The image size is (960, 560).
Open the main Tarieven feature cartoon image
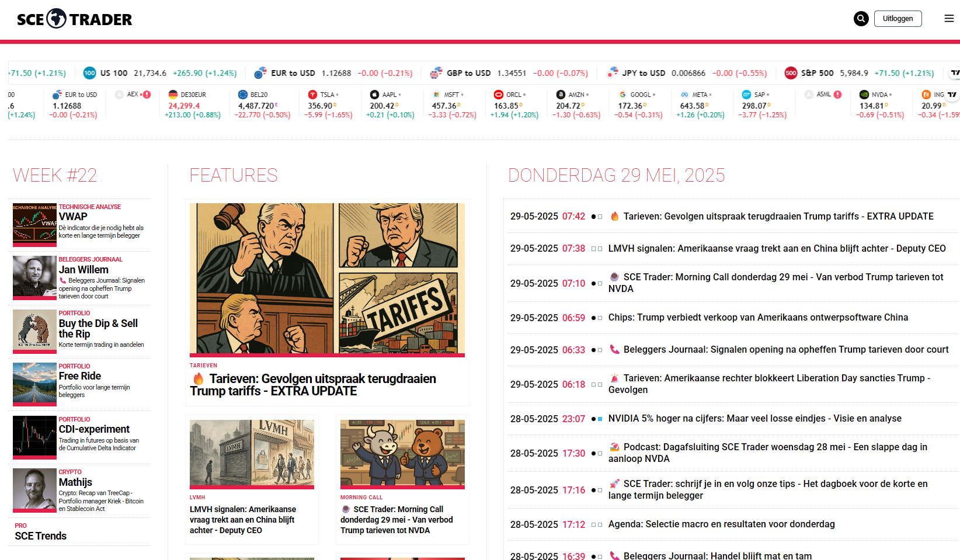327,280
